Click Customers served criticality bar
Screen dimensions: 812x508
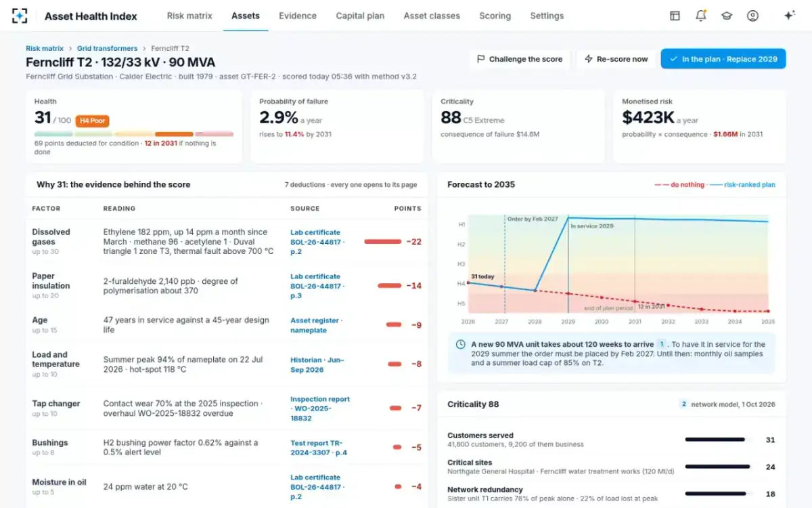pyautogui.click(x=715, y=440)
